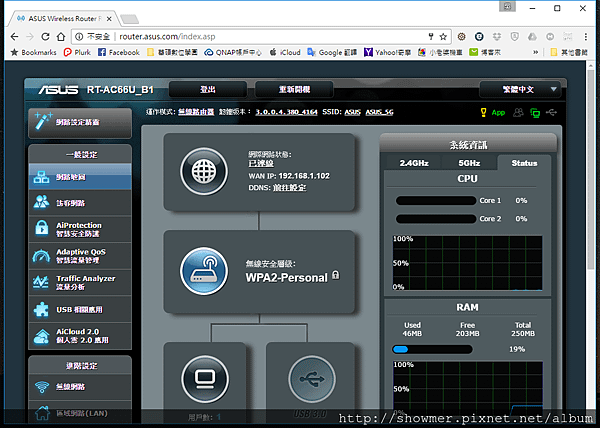Image resolution: width=600 pixels, height=428 pixels.
Task: Click the CPU usage graph
Action: pyautogui.click(x=468, y=263)
